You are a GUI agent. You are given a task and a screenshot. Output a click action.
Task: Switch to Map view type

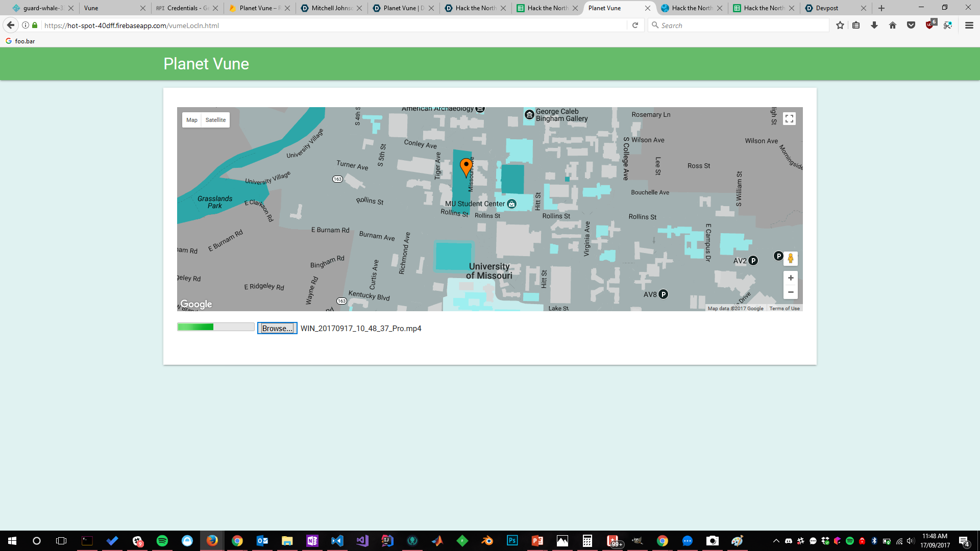[x=192, y=120]
